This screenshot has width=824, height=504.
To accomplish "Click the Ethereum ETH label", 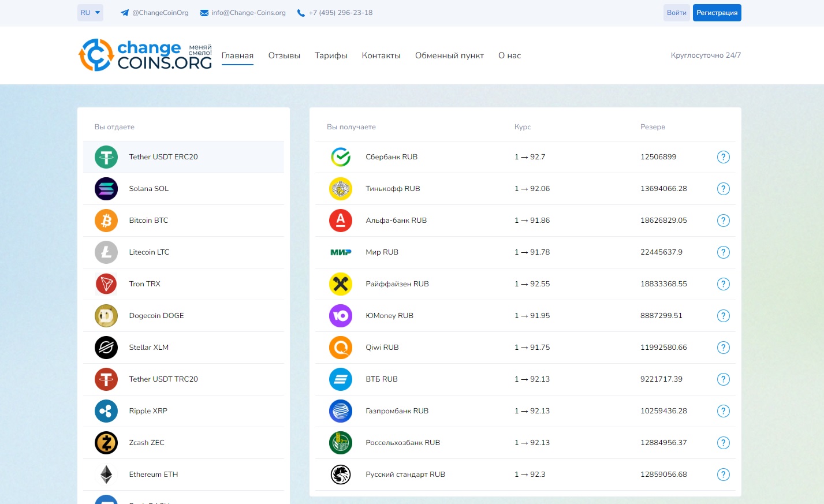I will (x=154, y=475).
